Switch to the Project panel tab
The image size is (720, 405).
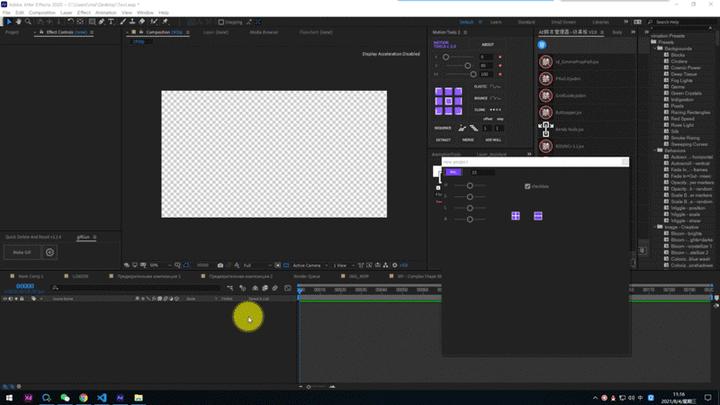click(12, 32)
